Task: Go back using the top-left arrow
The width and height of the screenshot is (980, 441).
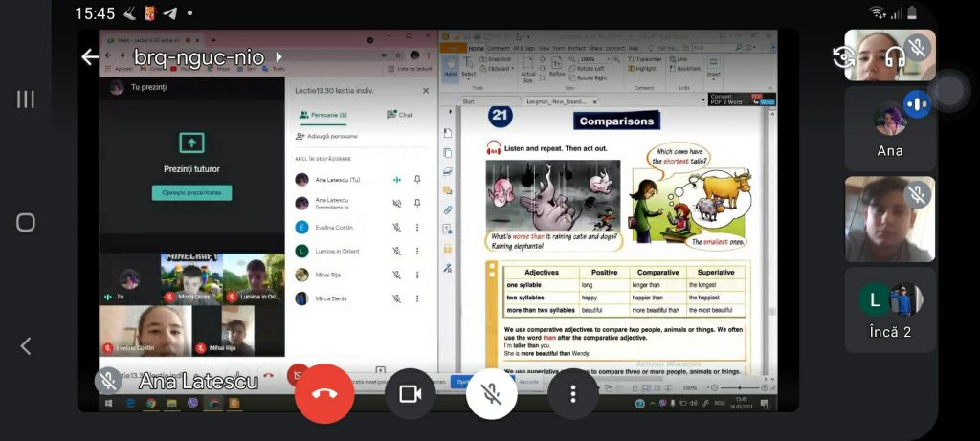Action: [90, 57]
